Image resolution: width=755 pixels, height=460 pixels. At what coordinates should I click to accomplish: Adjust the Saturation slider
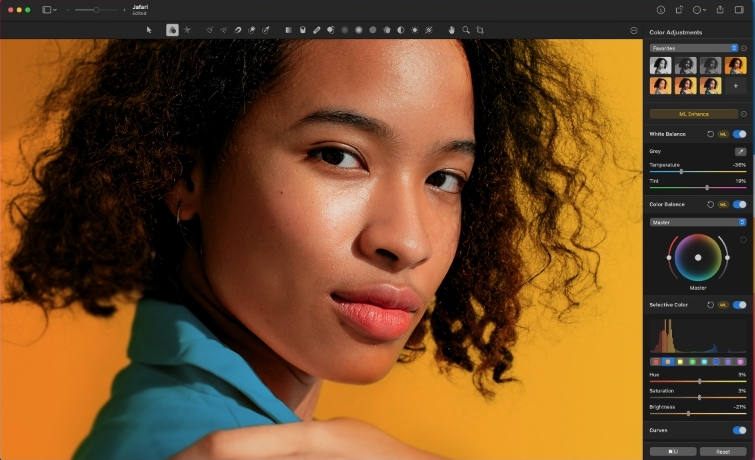point(698,397)
